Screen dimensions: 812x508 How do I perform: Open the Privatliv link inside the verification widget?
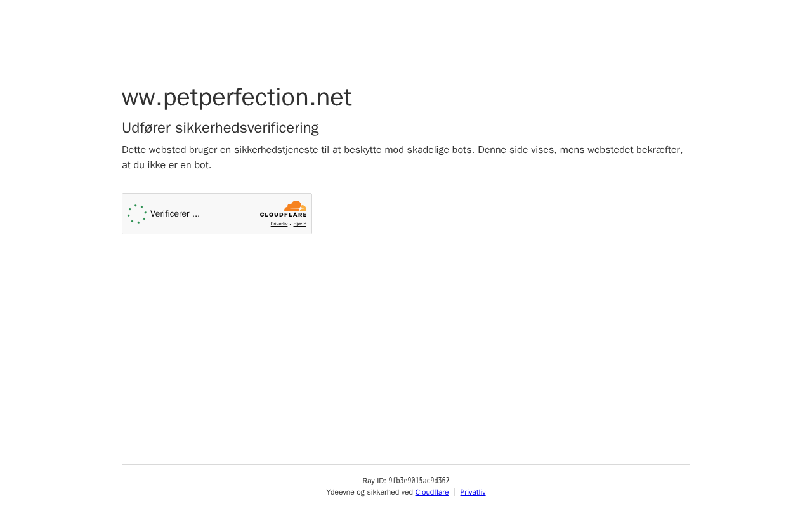pos(279,224)
